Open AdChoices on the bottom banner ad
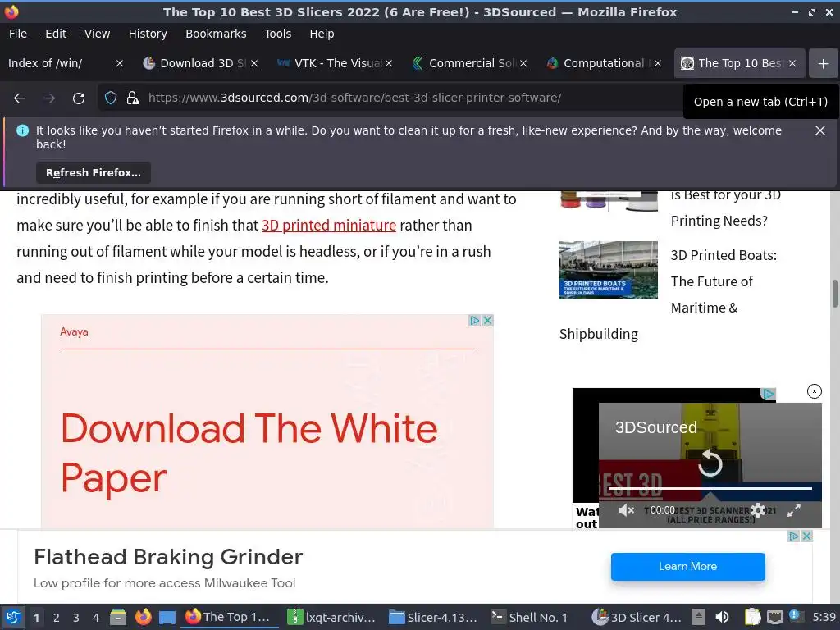Screen dimensions: 840x630 click(x=794, y=536)
